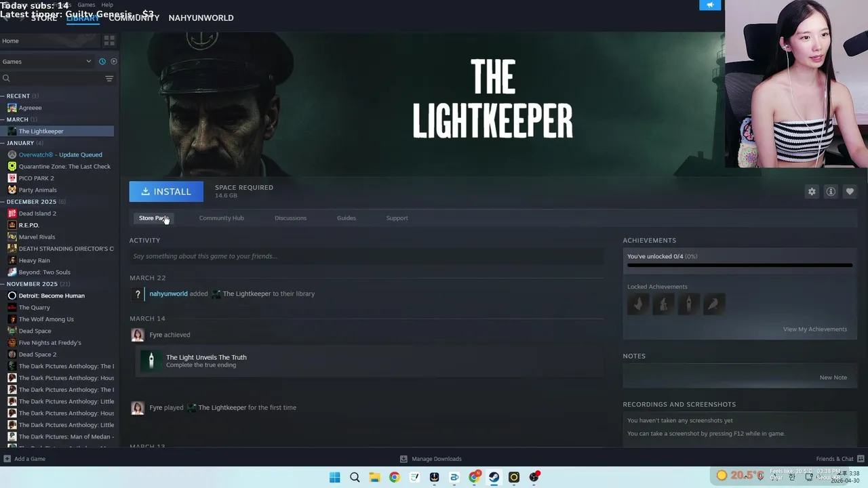Install The Lightkeeper

pos(166,192)
